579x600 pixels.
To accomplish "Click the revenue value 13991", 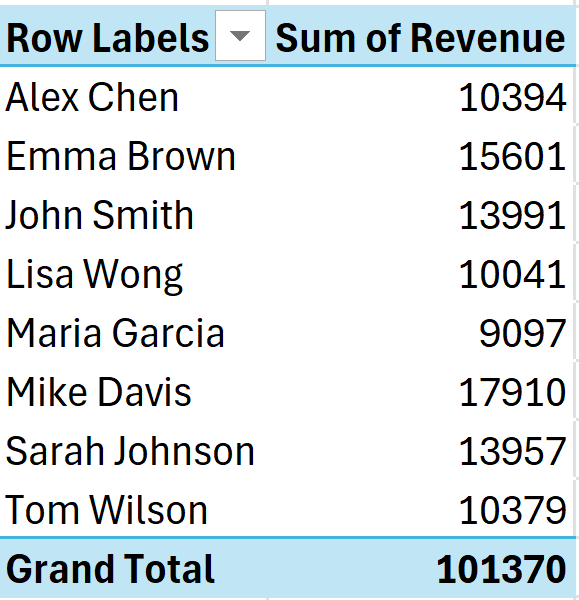I will click(x=512, y=216).
